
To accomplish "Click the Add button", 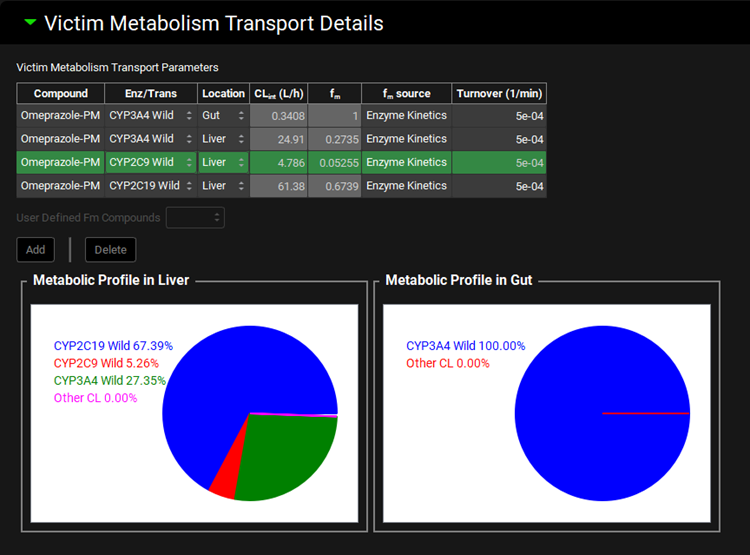I will [35, 250].
